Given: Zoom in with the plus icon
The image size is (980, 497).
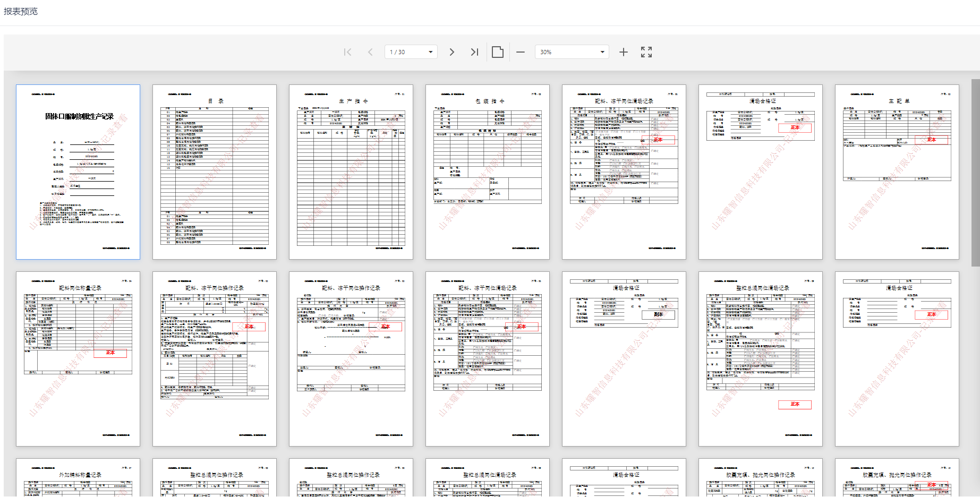Looking at the screenshot, I should click(x=624, y=52).
